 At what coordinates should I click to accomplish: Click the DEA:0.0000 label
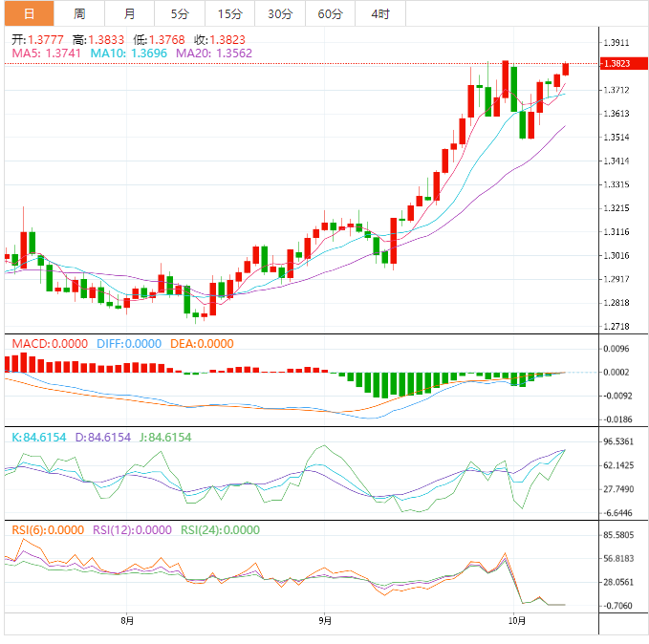pos(202,344)
